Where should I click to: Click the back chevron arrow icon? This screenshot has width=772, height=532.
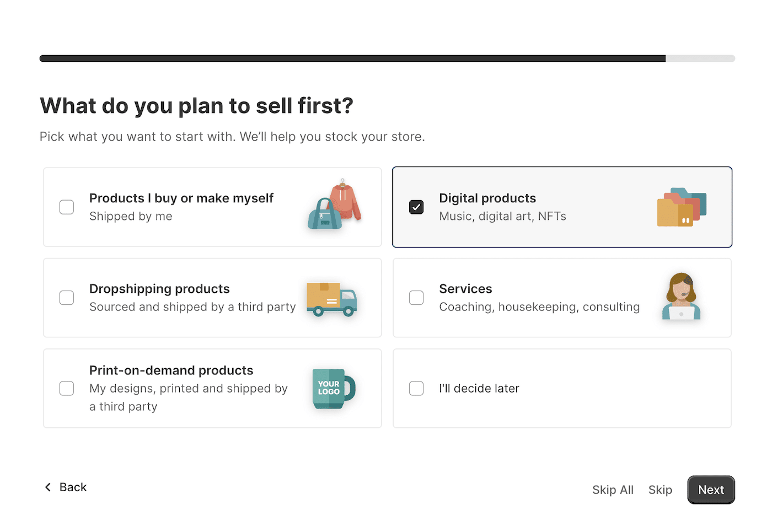tap(48, 487)
